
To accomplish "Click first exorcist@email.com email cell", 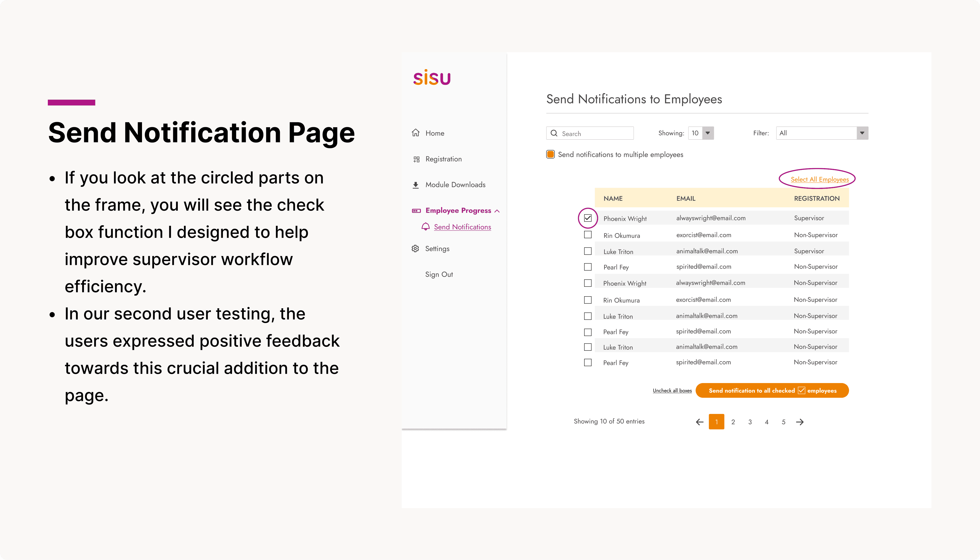I will 704,235.
